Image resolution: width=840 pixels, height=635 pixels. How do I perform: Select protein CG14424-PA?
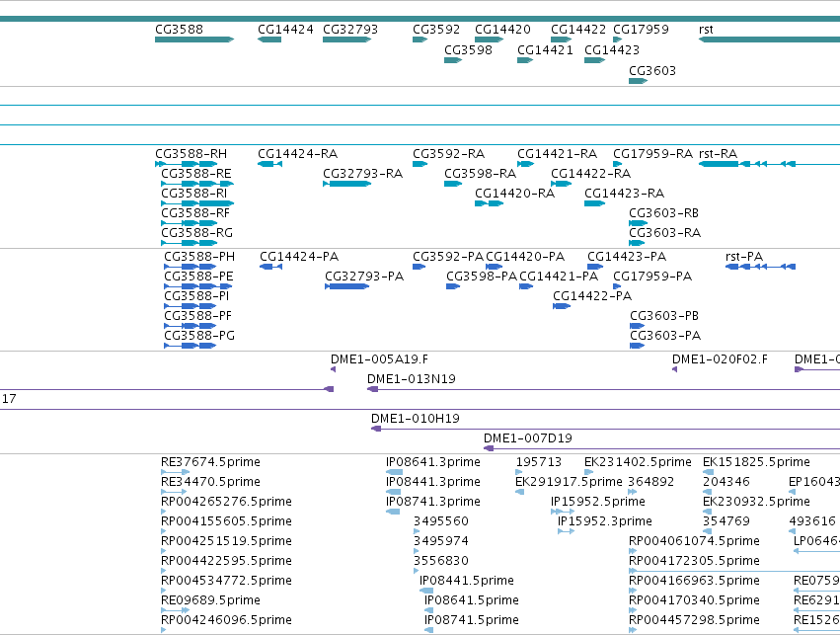[271, 267]
